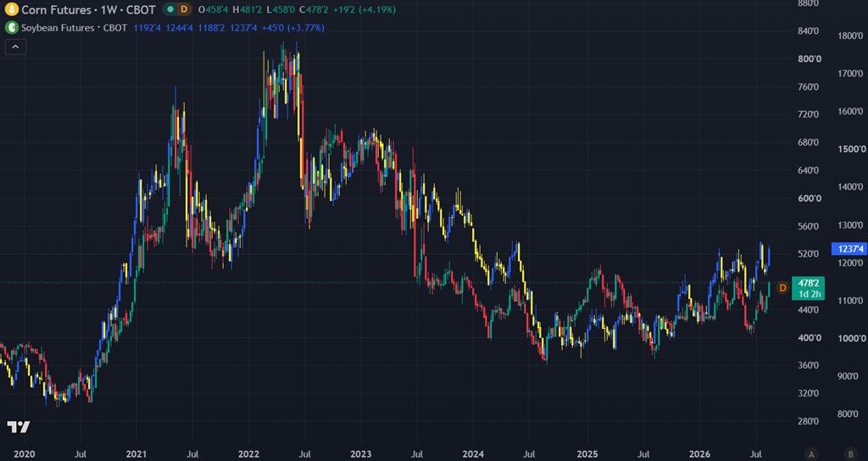Click the A auto-scale button on the left price axis
Screen dimensions: 868x461
(x=812, y=454)
